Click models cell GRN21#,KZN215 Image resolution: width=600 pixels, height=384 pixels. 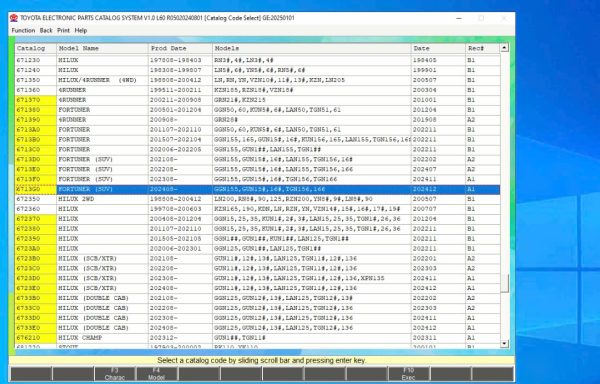[x=240, y=100]
